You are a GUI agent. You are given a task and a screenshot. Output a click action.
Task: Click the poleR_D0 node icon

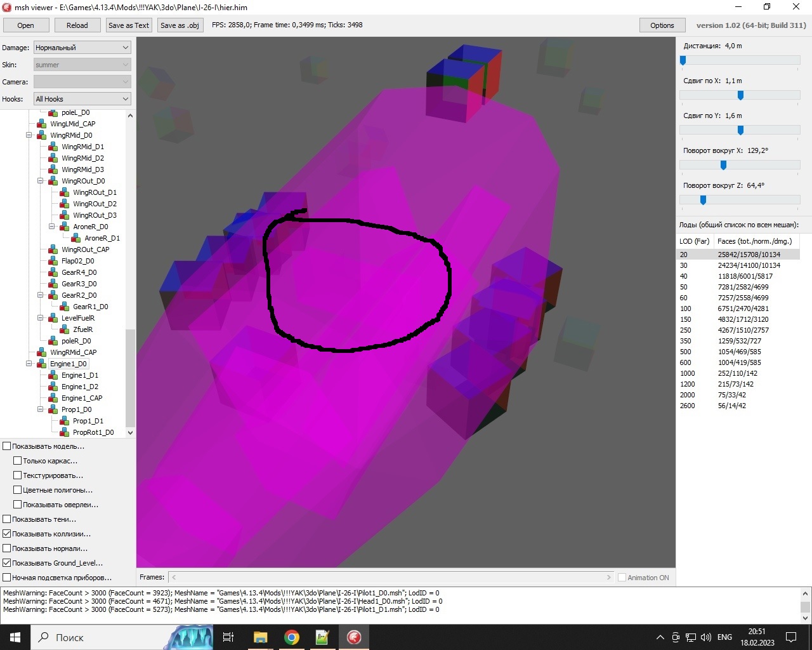pyautogui.click(x=53, y=341)
